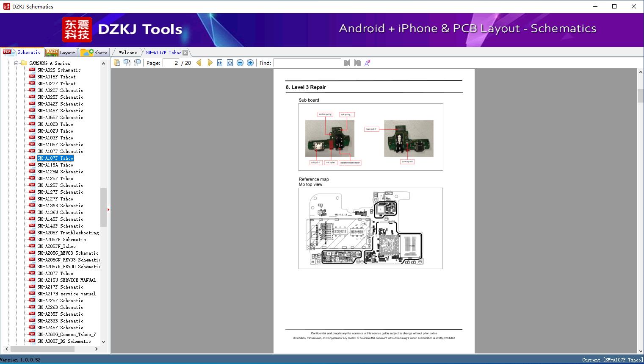Open SM-A025F Schematic
The image size is (644, 364).
pos(60,97)
